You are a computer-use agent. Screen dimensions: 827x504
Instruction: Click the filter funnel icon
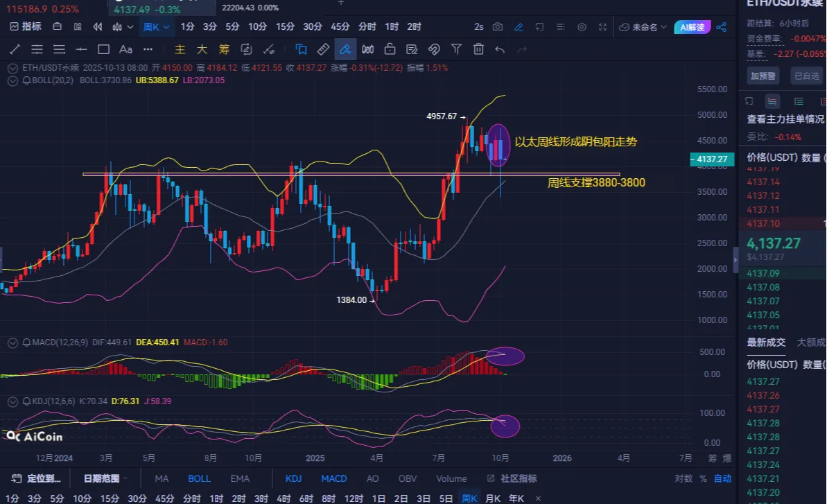(x=456, y=49)
